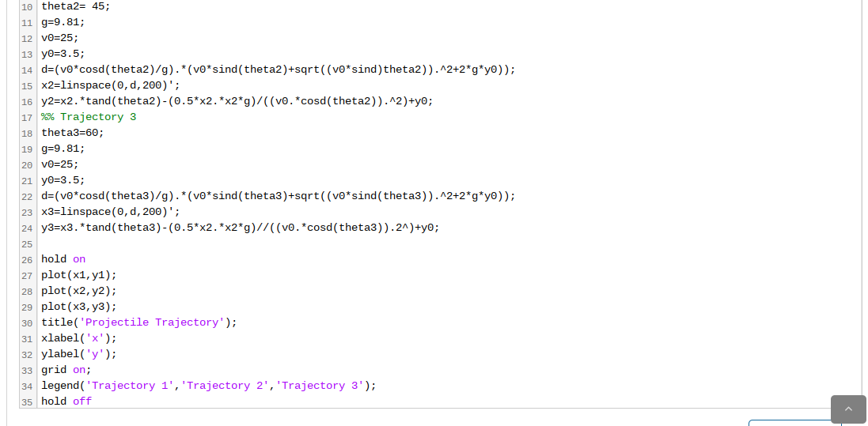868x426 pixels.
Task: Click the title('Projectile Trajectory') line
Action: coord(139,322)
